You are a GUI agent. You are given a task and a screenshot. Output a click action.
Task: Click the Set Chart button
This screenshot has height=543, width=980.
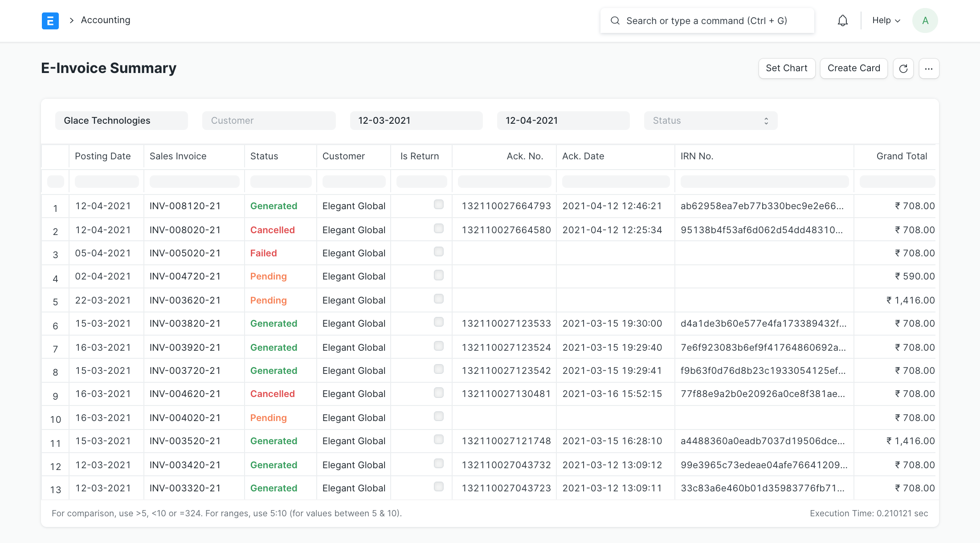(x=786, y=68)
